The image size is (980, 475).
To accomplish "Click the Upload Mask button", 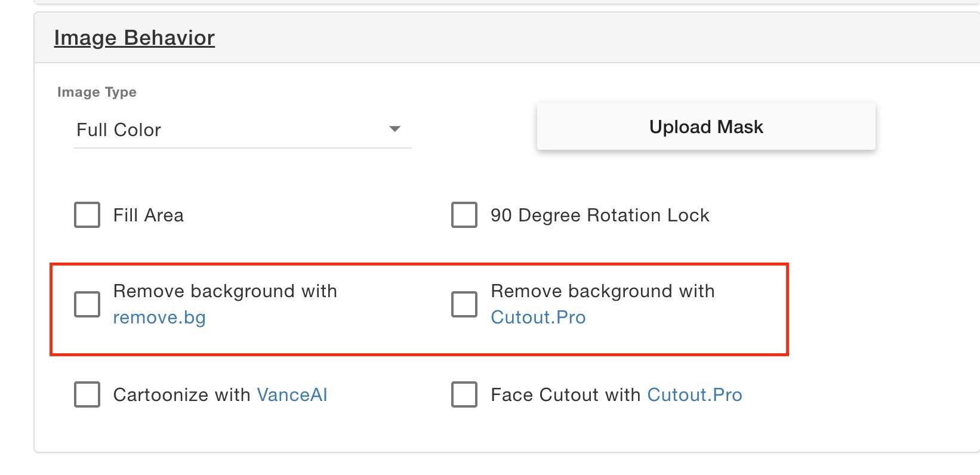I will click(706, 127).
